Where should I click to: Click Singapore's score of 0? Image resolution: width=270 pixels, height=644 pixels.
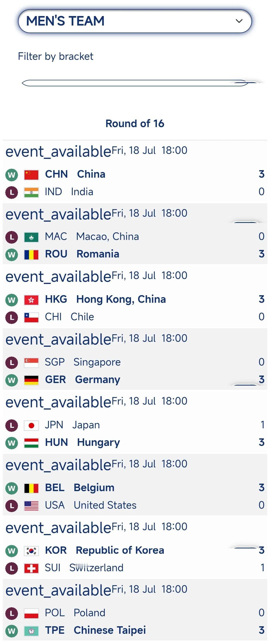coord(261,362)
